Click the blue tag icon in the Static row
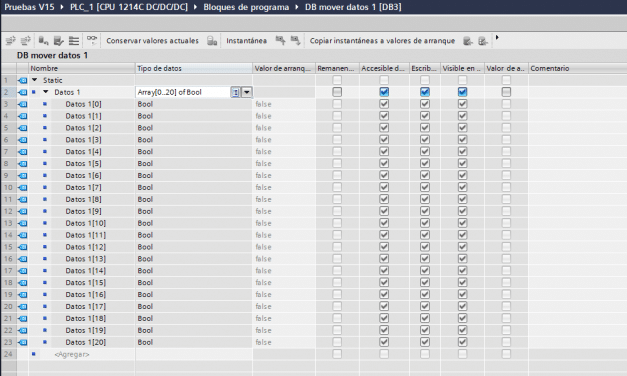The height and width of the screenshot is (376, 627). tap(23, 80)
